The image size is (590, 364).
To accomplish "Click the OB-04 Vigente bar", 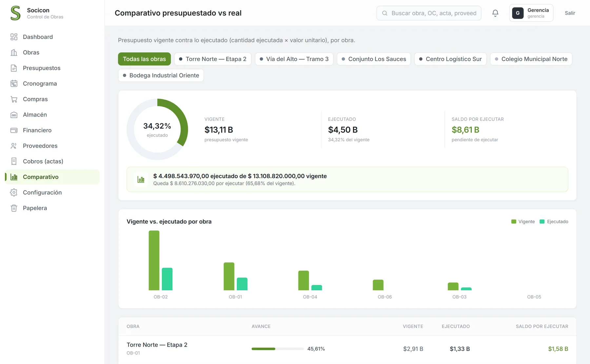I will point(304,280).
